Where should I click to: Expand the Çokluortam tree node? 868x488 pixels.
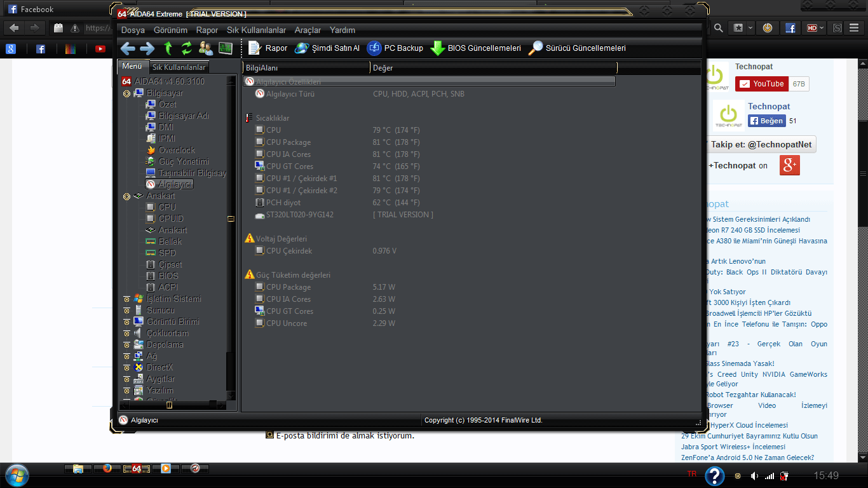(x=126, y=334)
